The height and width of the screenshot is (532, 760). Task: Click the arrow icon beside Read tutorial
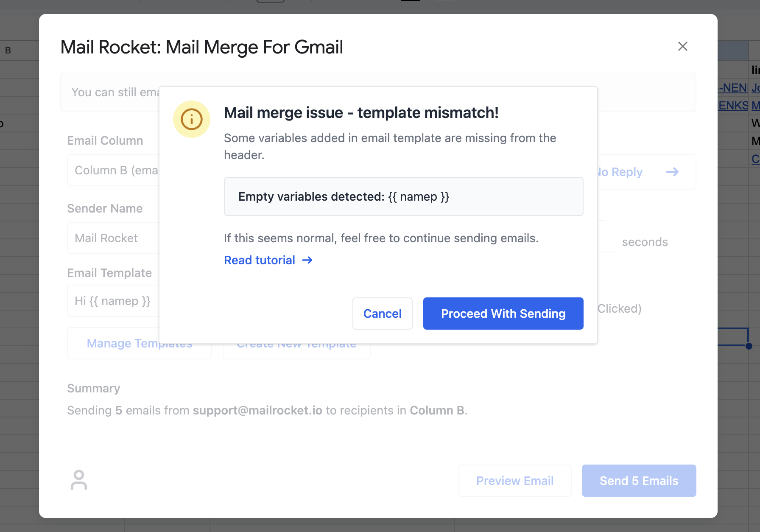(x=307, y=260)
